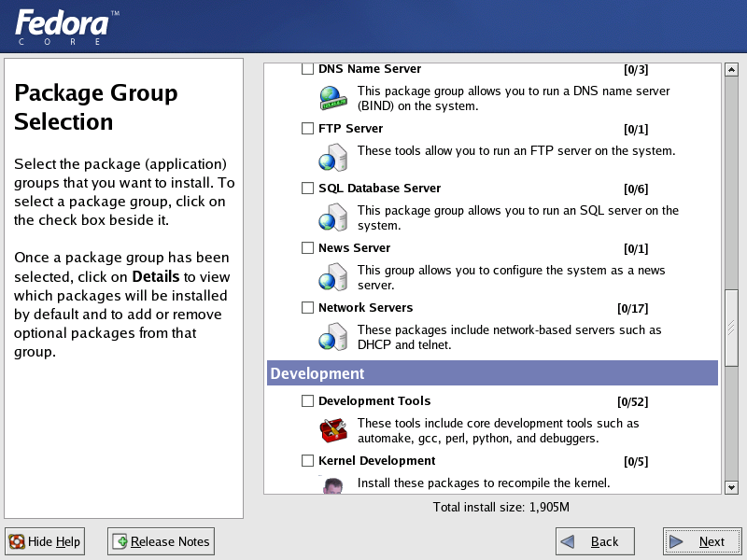Toggle the Network Servers checkbox
Viewport: 747px width, 560px height.
(x=308, y=308)
